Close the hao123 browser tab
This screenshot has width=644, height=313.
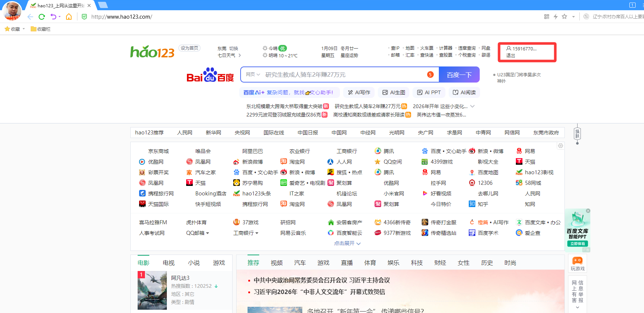point(89,5)
